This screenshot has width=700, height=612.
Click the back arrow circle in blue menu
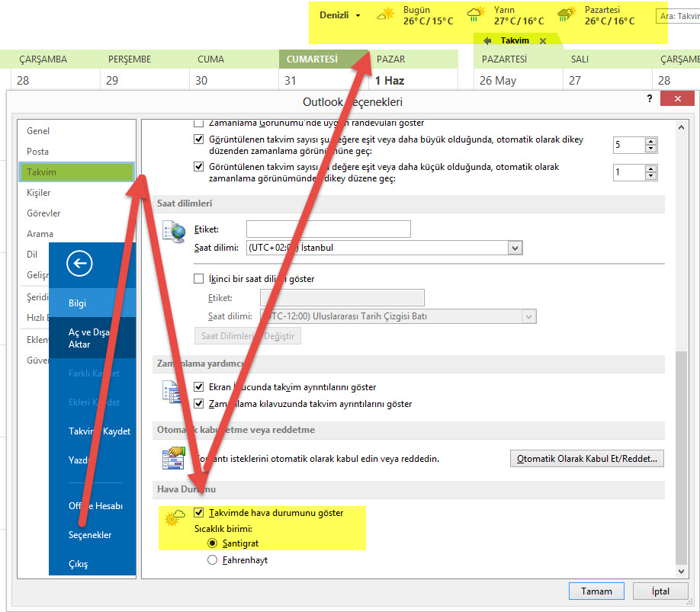pyautogui.click(x=79, y=264)
